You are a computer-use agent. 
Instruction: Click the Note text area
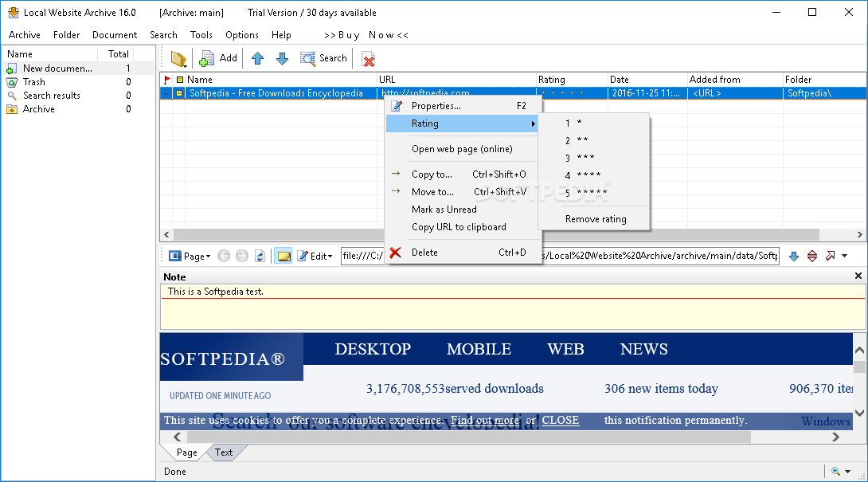(x=513, y=307)
